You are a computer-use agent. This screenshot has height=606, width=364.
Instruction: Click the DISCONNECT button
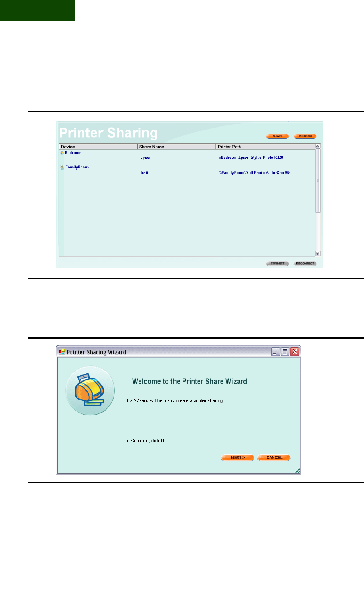(305, 263)
